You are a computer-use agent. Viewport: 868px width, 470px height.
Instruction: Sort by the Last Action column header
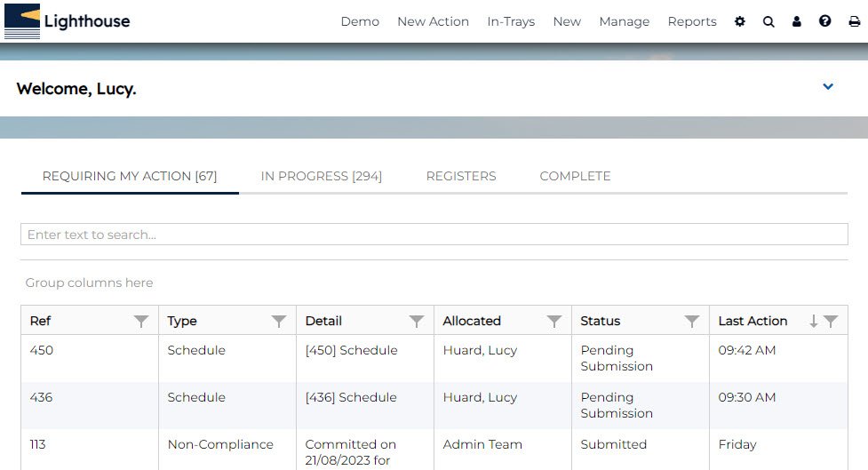753,322
